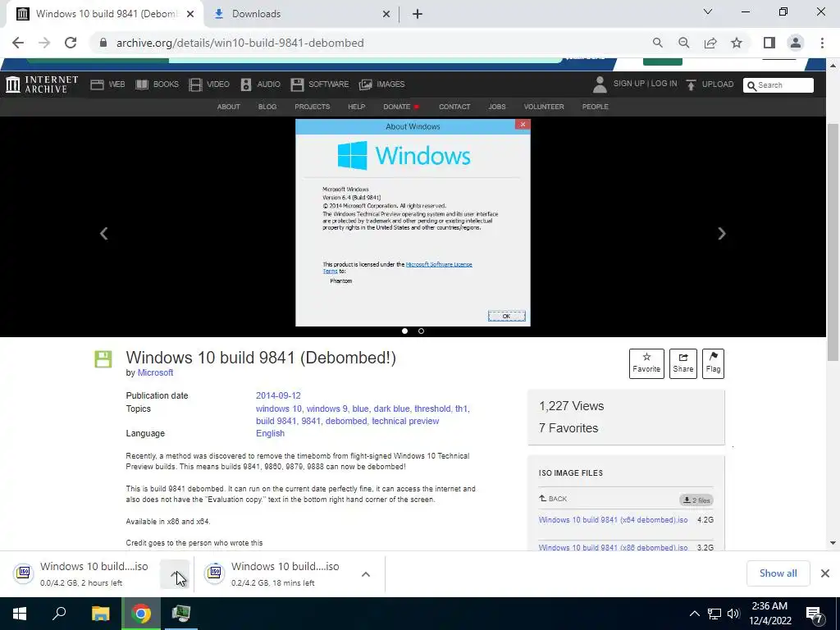Select the second carousel dot
This screenshot has height=630, width=840.
(x=421, y=331)
